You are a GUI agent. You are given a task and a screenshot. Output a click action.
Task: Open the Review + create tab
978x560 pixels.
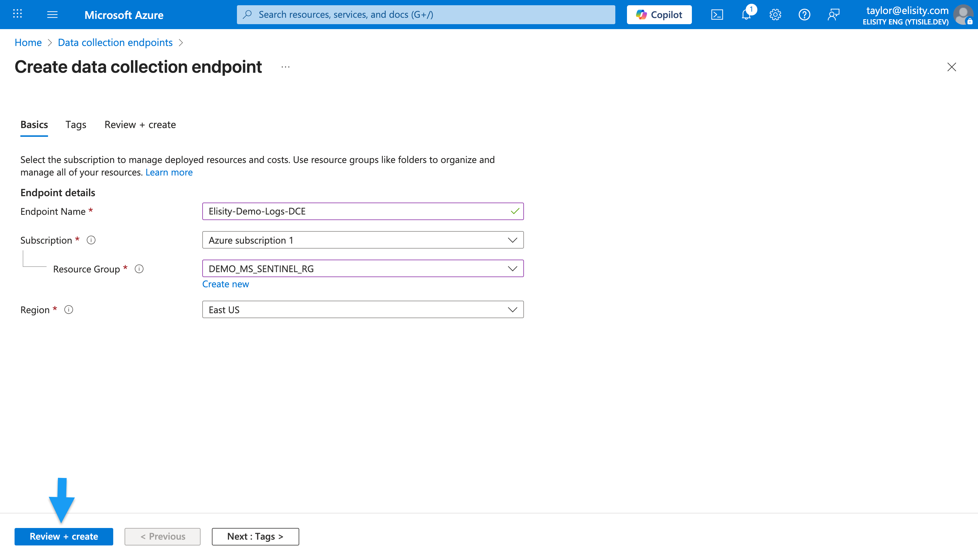[x=140, y=124]
